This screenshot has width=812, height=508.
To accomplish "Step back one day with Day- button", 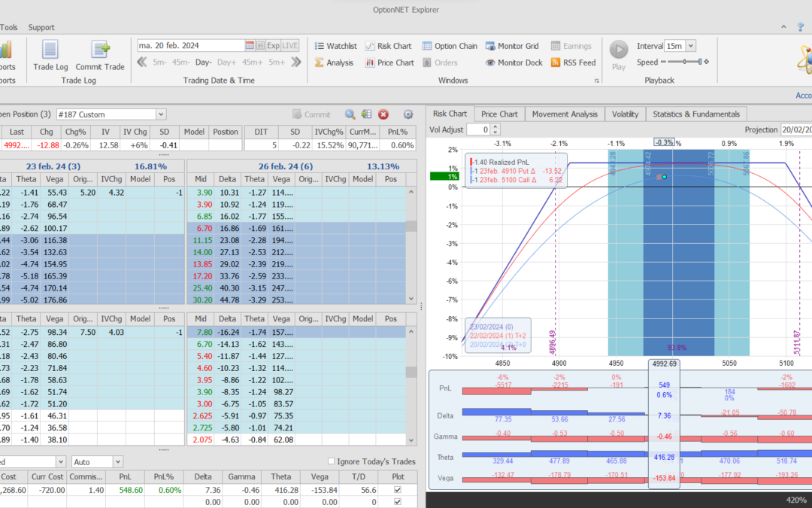I will coord(204,62).
